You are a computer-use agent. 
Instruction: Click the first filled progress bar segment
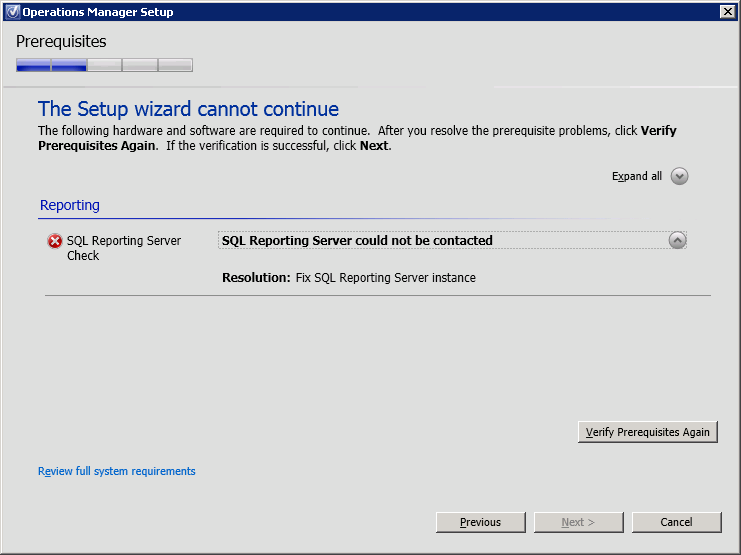click(x=34, y=65)
